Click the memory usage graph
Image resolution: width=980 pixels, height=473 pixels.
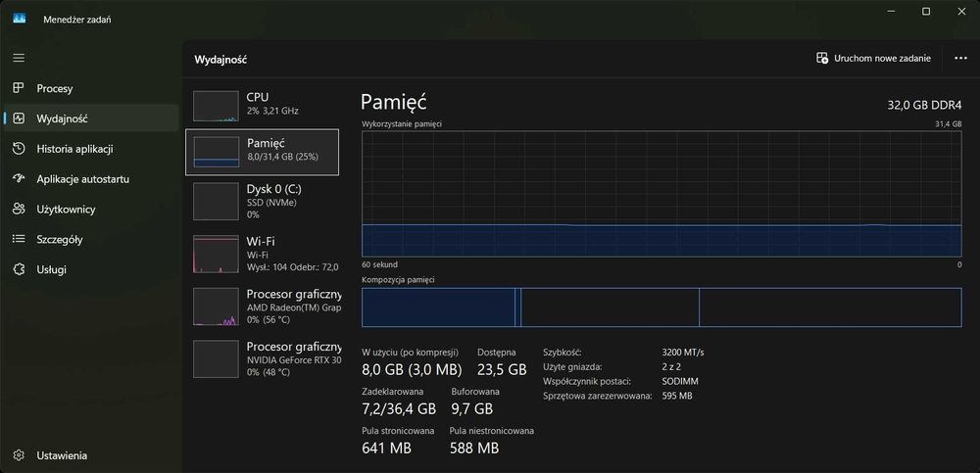[661, 194]
